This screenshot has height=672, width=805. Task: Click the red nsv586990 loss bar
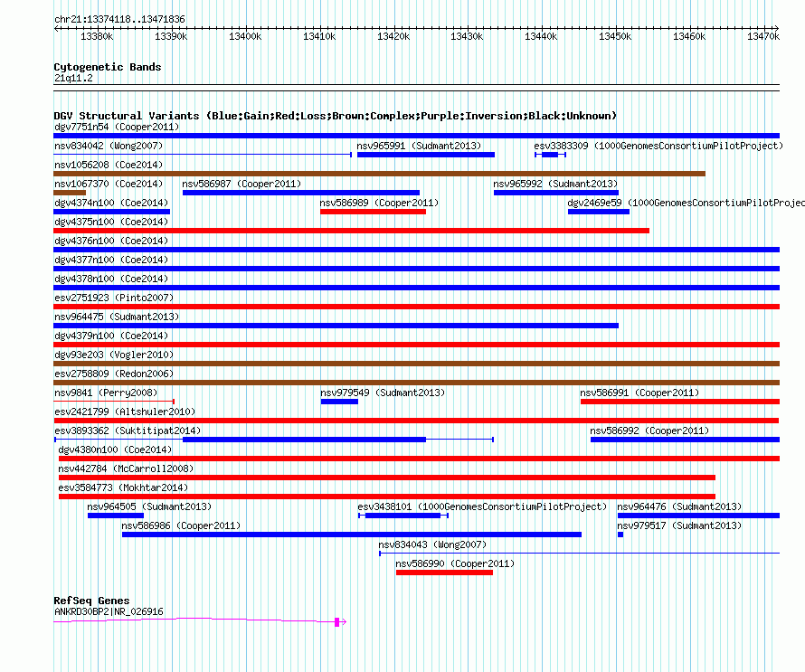click(x=444, y=573)
